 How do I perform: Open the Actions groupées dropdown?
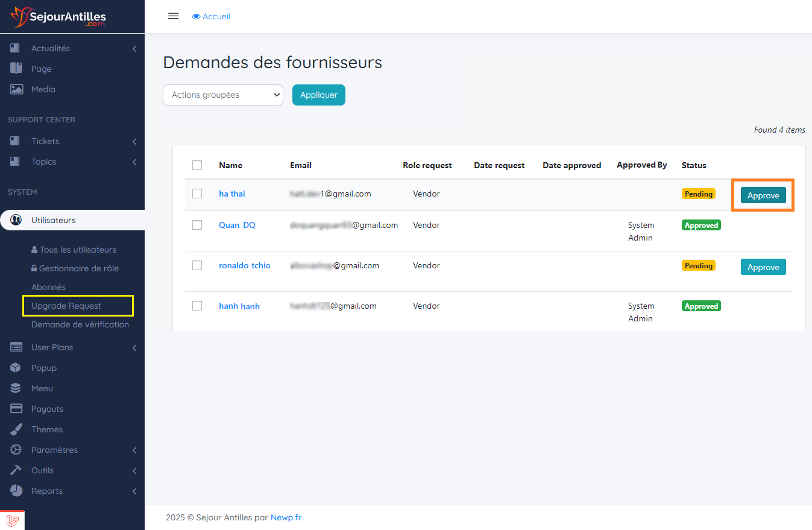pos(223,95)
